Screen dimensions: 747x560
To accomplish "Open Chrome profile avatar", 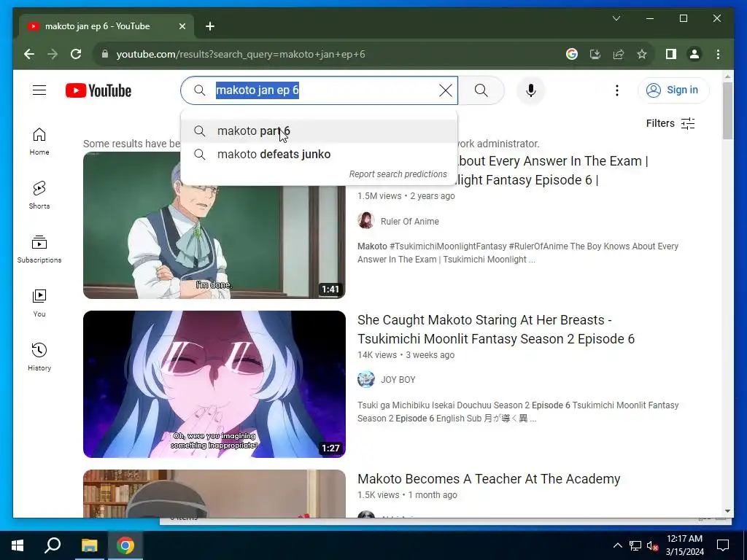I will click(x=694, y=54).
